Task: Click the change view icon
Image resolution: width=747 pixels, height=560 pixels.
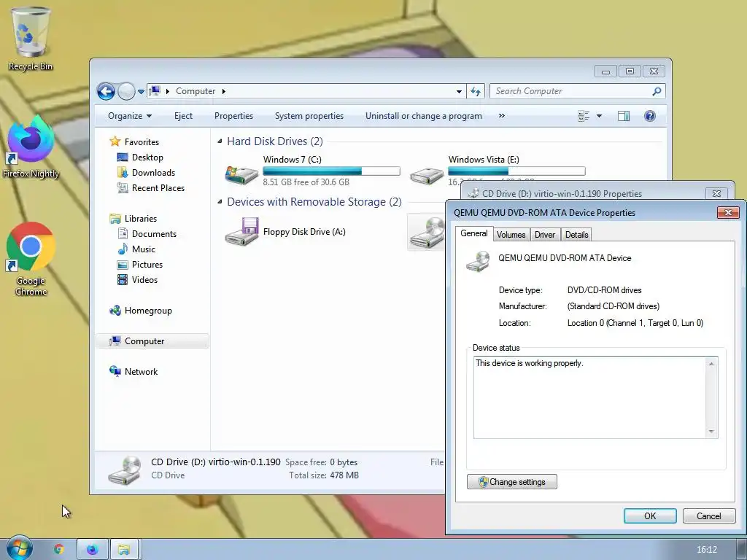Action: [584, 116]
